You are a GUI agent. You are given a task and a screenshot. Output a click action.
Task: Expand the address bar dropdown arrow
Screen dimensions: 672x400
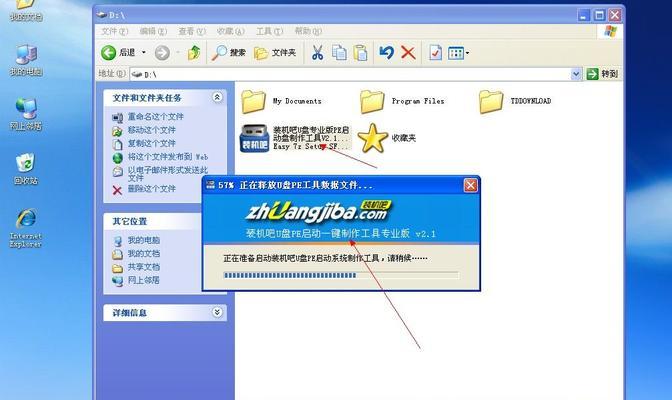[576, 74]
